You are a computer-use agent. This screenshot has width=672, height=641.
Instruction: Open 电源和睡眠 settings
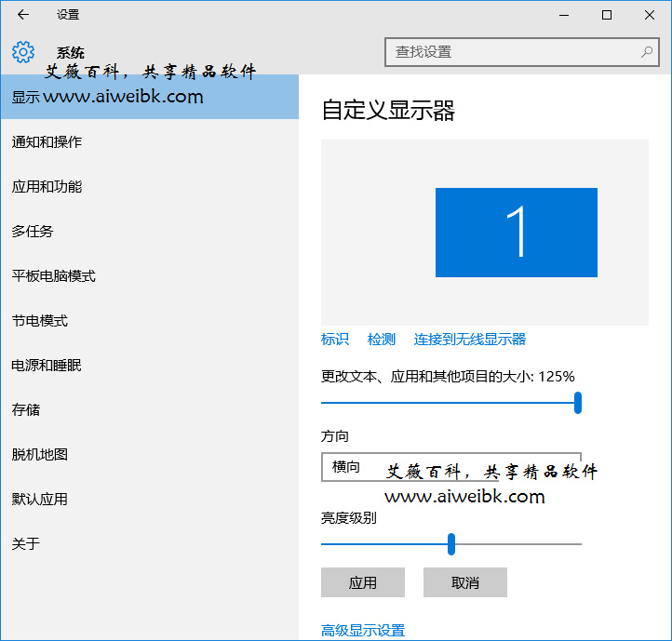(x=150, y=365)
